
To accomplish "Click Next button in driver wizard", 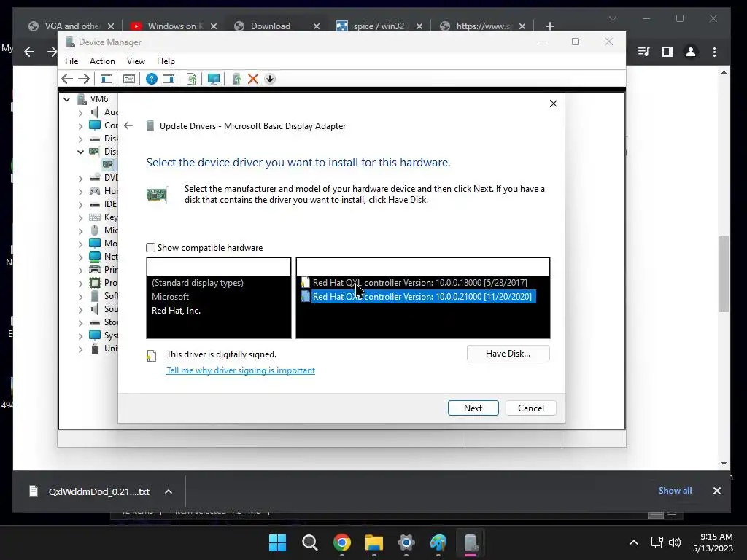I will point(473,408).
